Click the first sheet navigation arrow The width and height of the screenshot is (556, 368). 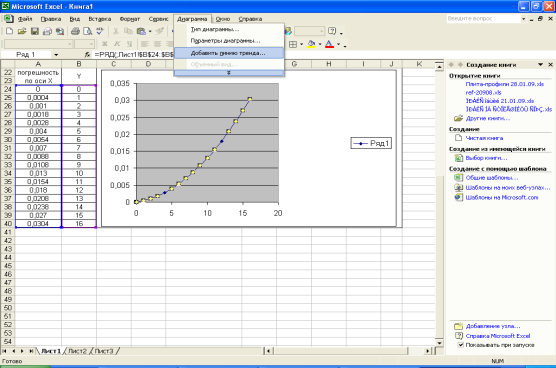[5, 351]
